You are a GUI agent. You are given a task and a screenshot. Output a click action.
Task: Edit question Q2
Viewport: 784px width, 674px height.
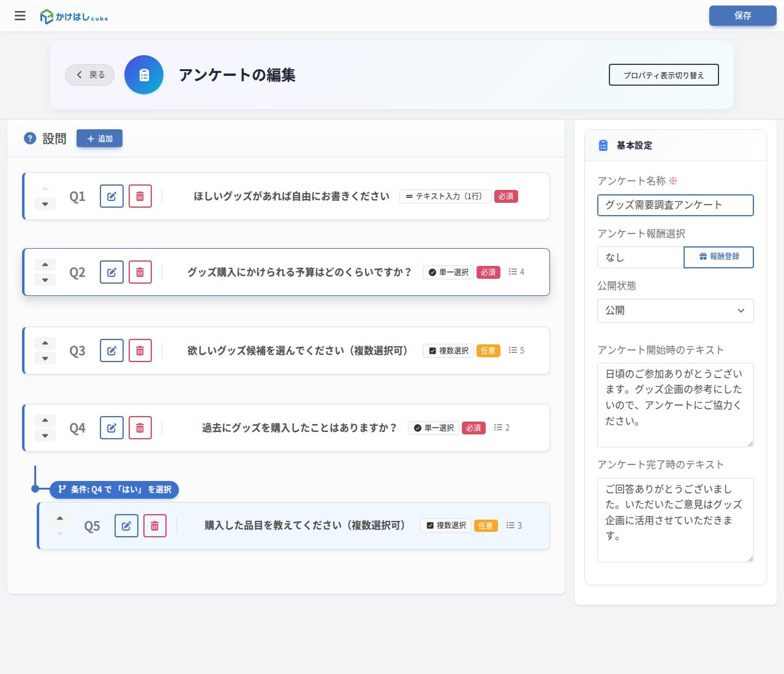(x=111, y=272)
